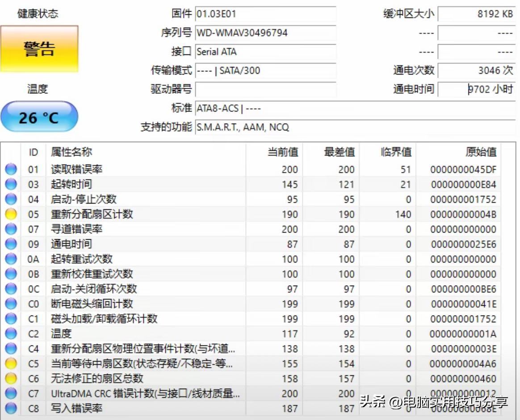The width and height of the screenshot is (520, 420).
Task: Click the 属性名称 column header
Action: [71, 152]
